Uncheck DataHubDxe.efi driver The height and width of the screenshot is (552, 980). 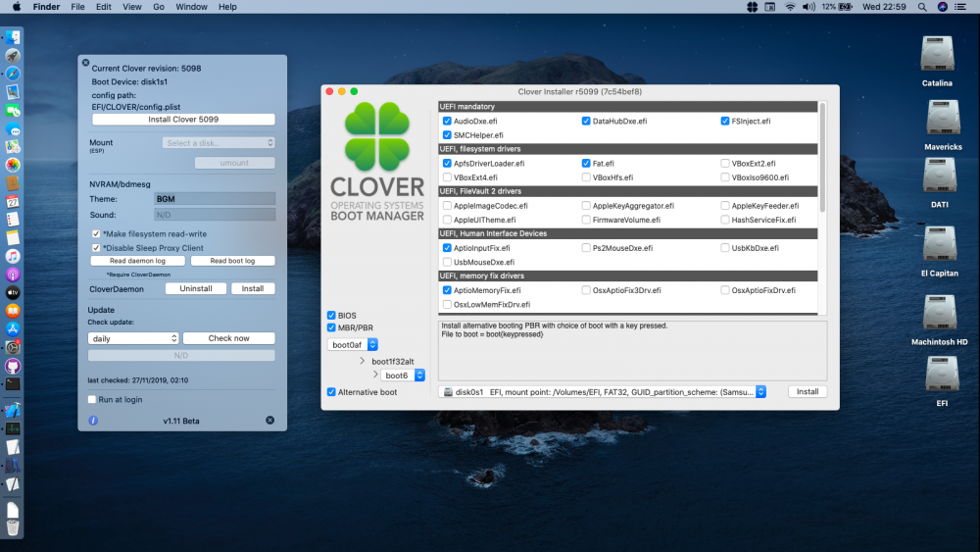[586, 122]
